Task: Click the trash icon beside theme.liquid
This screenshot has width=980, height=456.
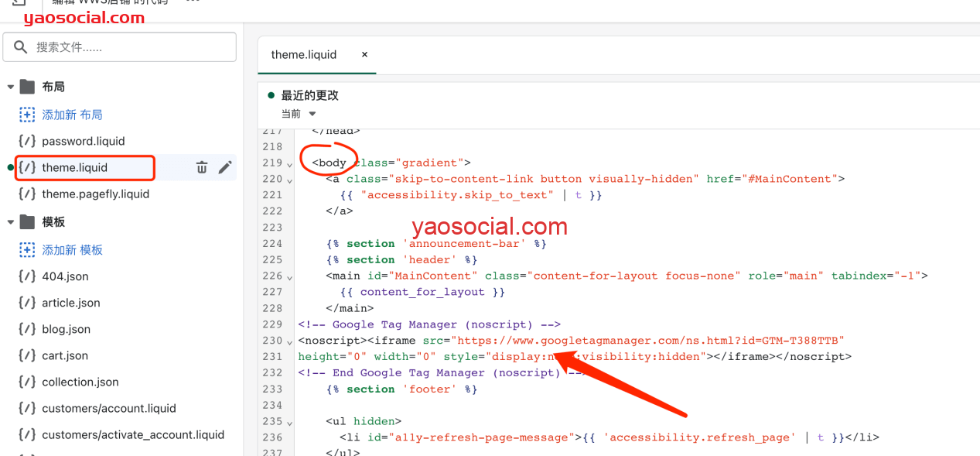Action: click(202, 167)
